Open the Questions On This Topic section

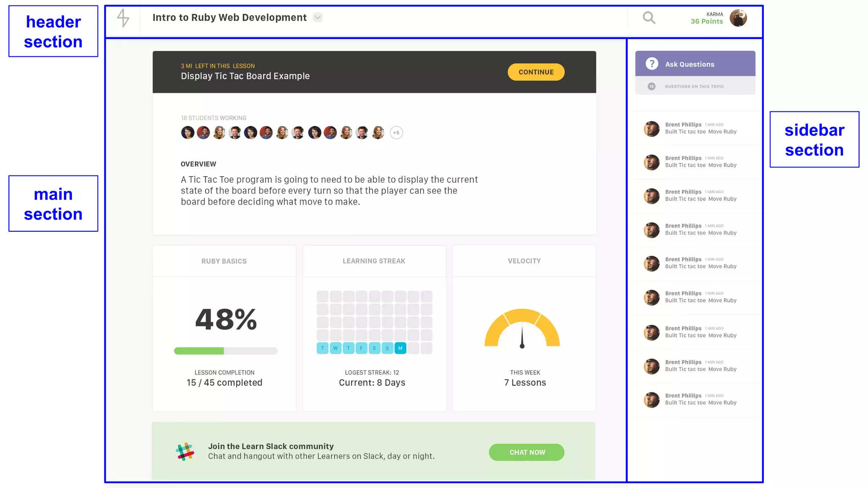[694, 86]
